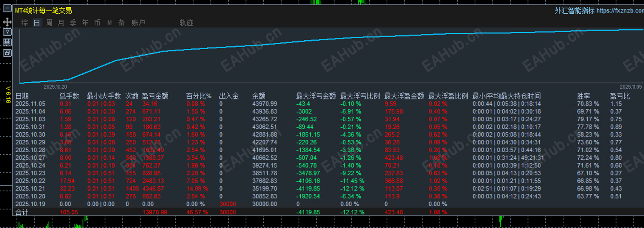644x228 pixels.
Task: Click the 最小|大手数 column header
Action: (104, 96)
